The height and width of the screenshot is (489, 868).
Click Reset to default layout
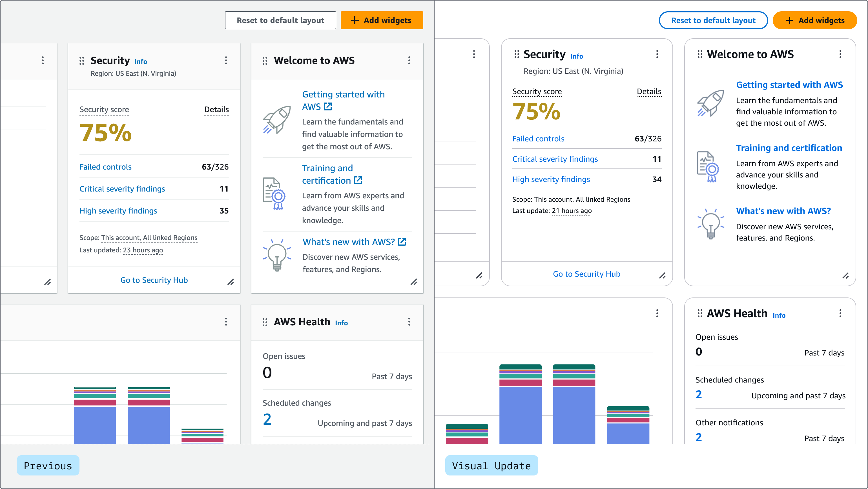280,20
